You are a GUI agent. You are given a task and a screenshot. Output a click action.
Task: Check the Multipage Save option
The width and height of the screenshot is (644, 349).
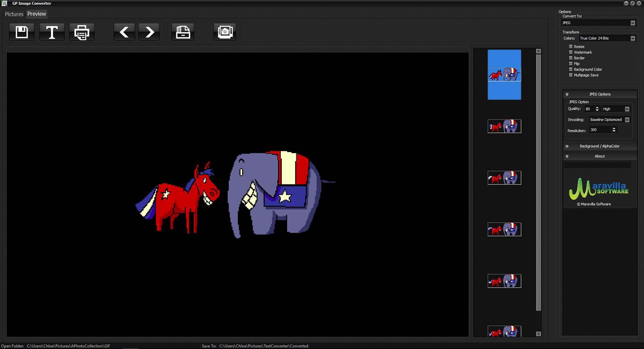point(571,75)
